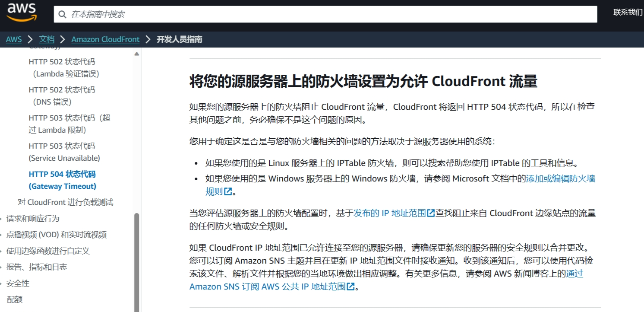The image size is (644, 312).
Task: Click the sidebar scroll-up arrow
Action: 136,54
